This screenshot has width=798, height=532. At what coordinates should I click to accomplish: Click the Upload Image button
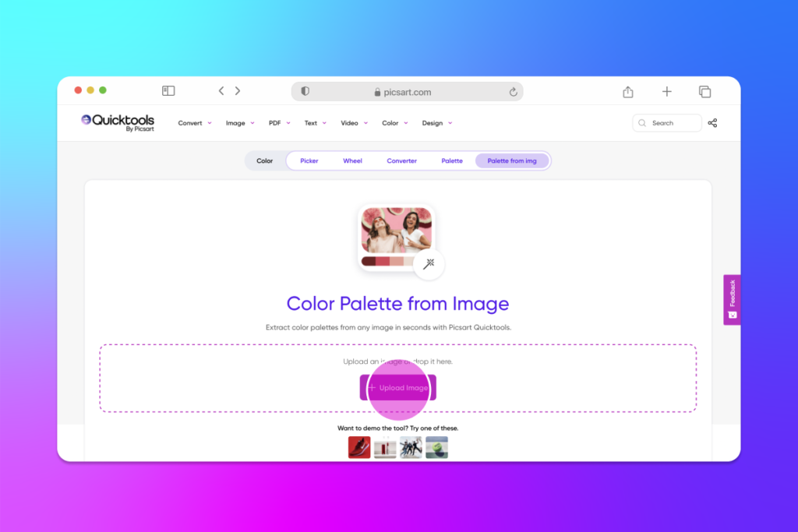tap(397, 387)
